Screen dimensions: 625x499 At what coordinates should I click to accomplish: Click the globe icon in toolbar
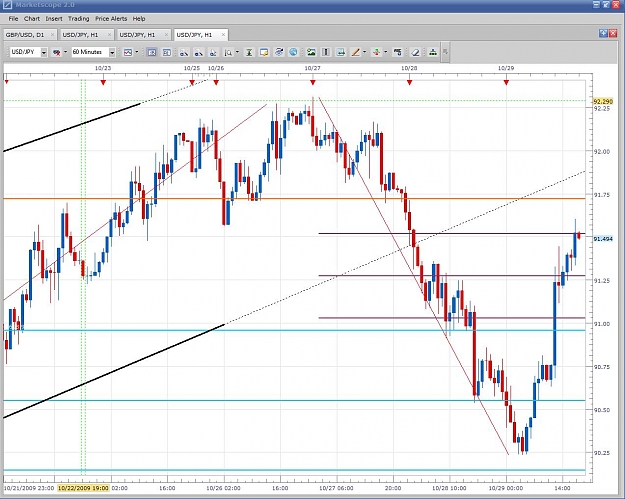(293, 52)
